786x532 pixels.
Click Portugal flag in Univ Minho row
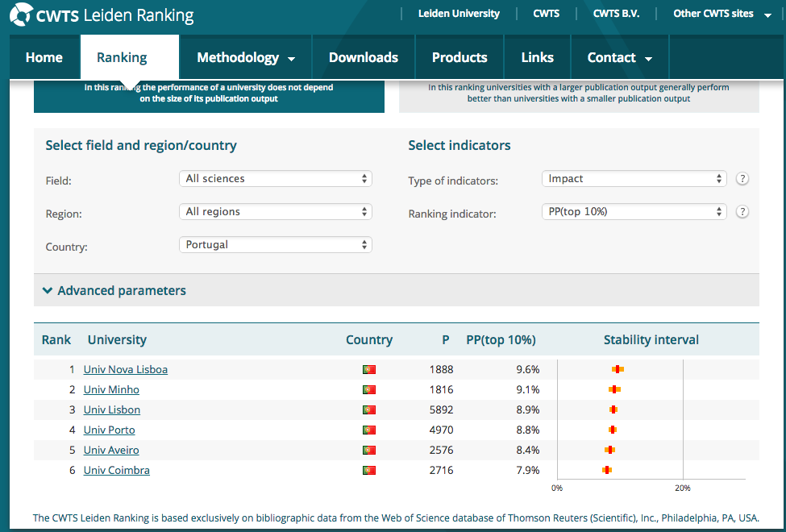pyautogui.click(x=369, y=389)
